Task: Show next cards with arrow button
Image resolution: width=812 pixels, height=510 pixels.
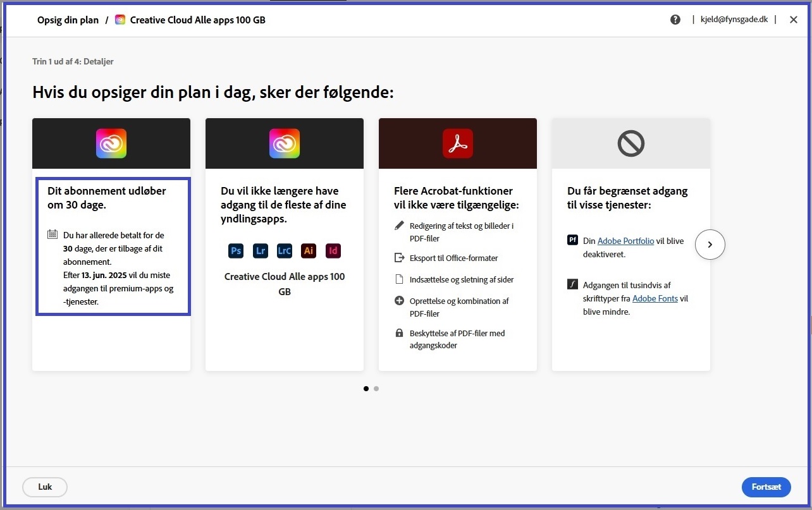Action: 710,245
